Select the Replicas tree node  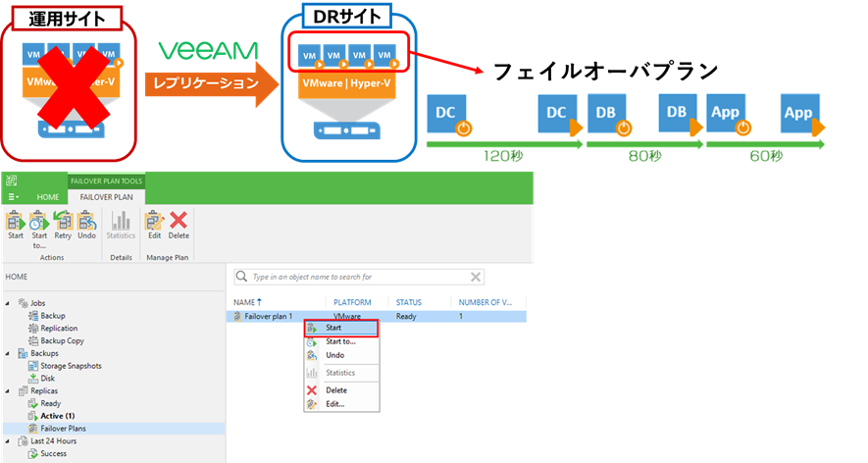click(44, 391)
